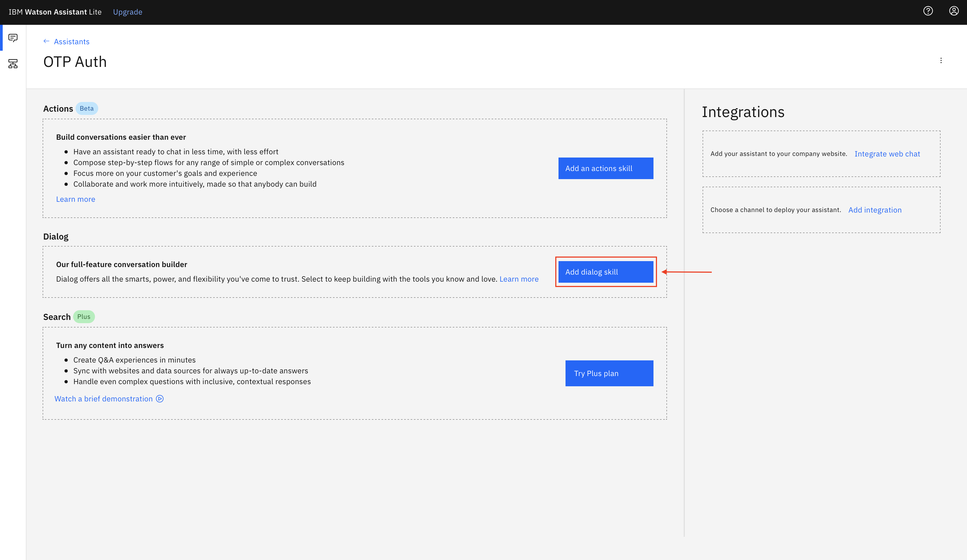Click Add integration link
Image resolution: width=967 pixels, height=560 pixels.
[x=875, y=210]
